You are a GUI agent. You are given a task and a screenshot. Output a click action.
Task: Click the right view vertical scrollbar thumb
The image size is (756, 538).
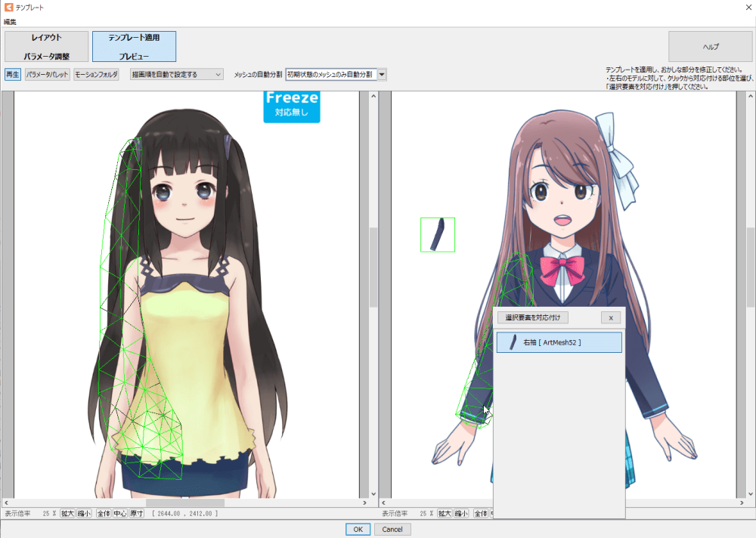coord(750,267)
